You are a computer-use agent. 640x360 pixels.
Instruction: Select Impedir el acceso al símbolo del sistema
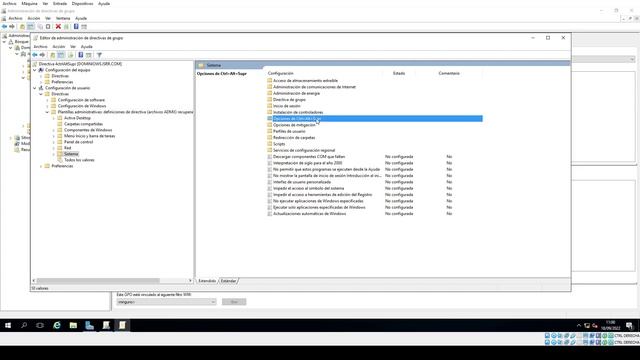click(309, 188)
